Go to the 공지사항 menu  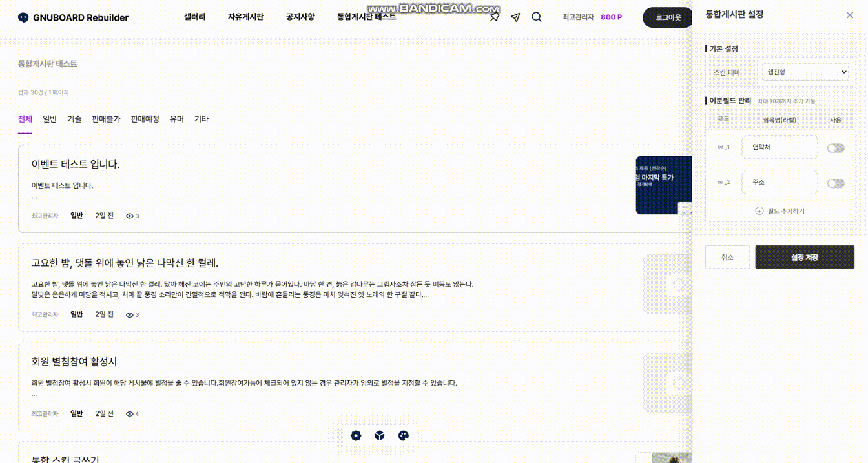pos(300,17)
